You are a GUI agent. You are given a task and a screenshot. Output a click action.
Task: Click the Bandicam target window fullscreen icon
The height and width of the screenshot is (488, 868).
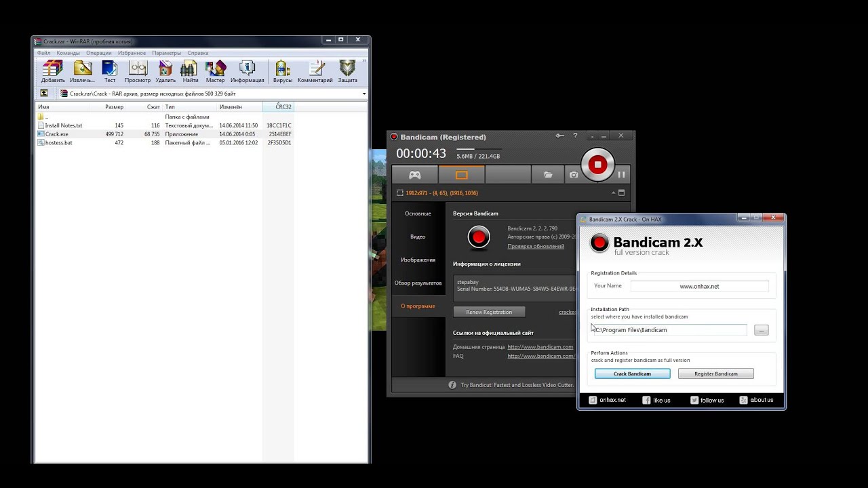[621, 192]
